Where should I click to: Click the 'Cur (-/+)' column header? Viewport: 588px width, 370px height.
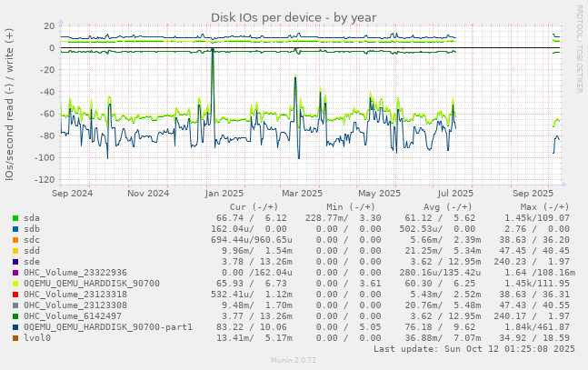257,206
